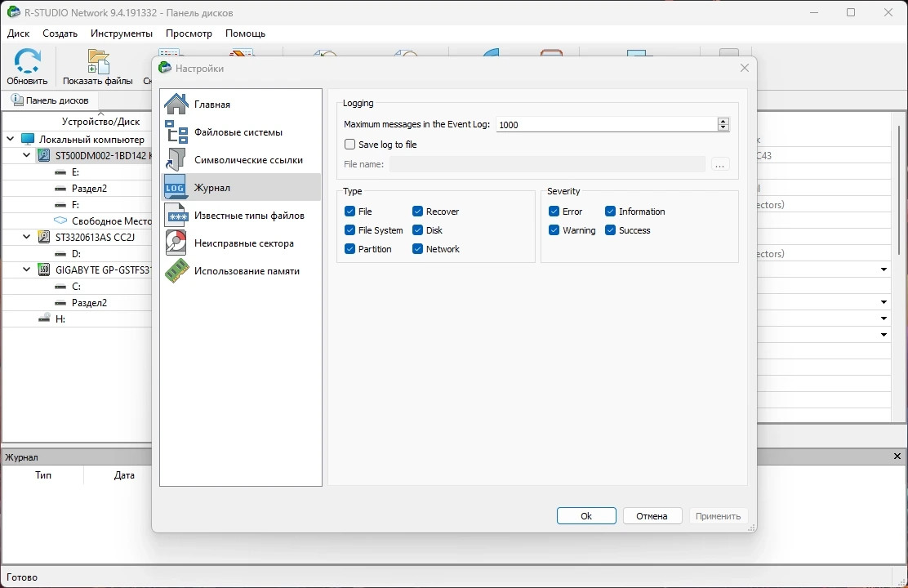Click the Дата column header
908x588 pixels.
124,475
